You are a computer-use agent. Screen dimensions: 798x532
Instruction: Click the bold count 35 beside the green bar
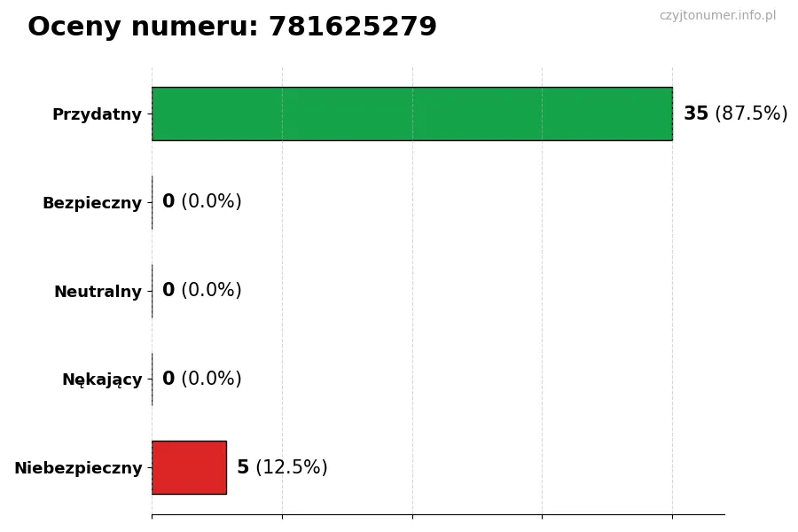696,113
